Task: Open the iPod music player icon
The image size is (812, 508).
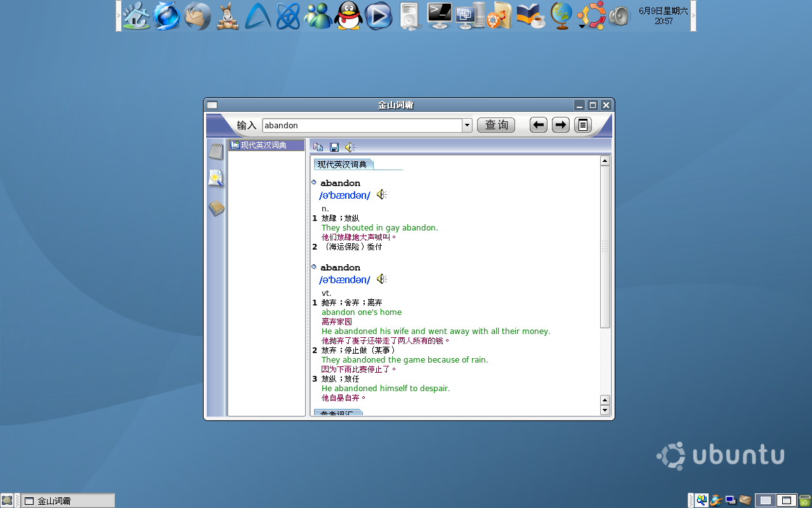Action: point(410,16)
